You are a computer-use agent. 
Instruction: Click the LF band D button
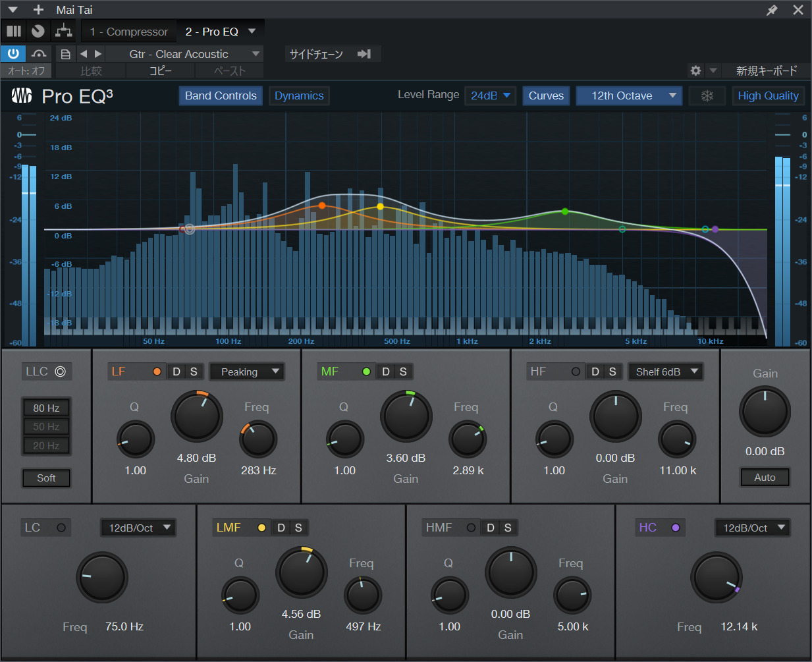coord(176,372)
